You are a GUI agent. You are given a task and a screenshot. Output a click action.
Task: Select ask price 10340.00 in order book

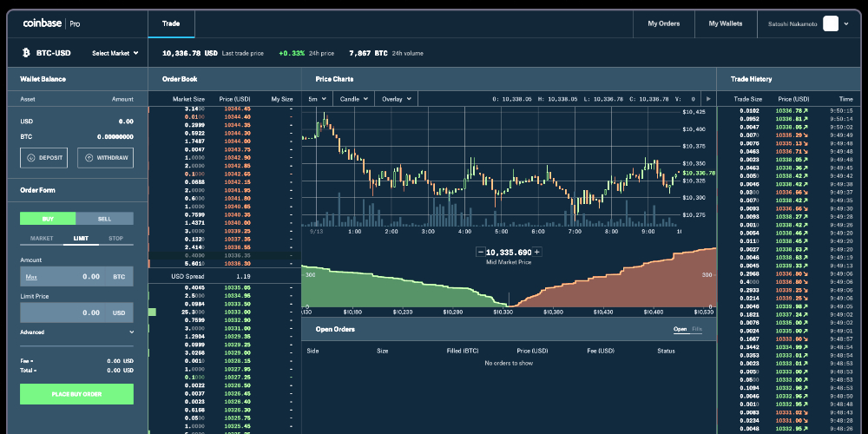click(238, 222)
